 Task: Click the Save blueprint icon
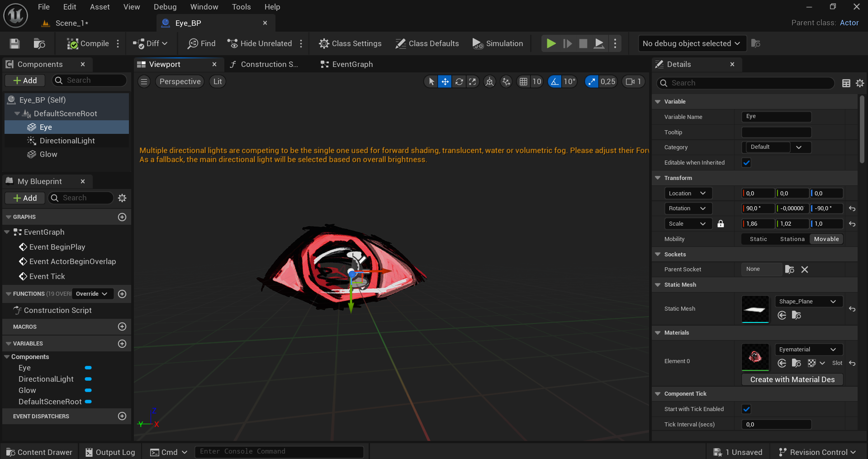[x=14, y=43]
